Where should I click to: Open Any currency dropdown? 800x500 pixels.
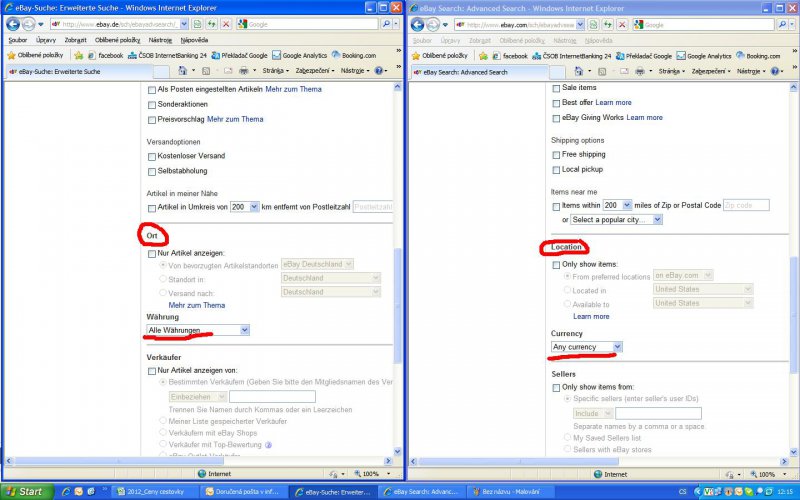[587, 347]
